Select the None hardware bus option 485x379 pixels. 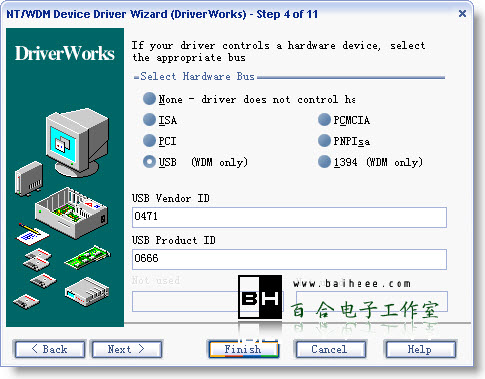click(149, 99)
